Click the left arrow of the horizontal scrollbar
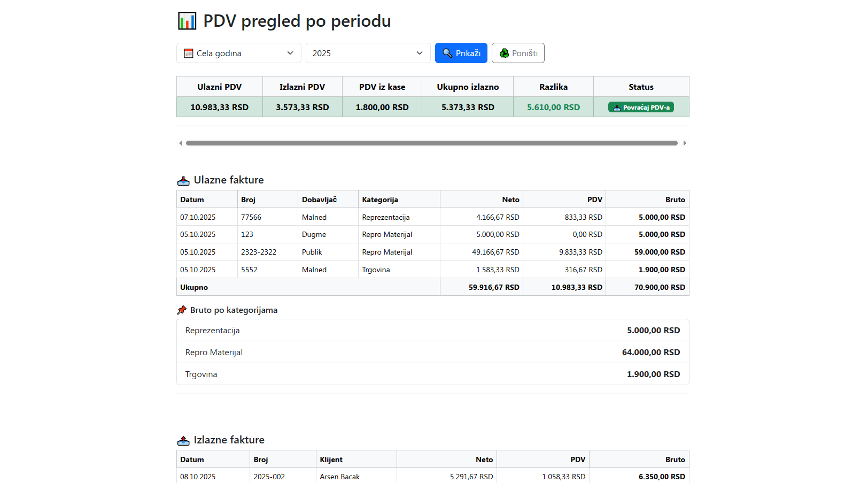868x483 pixels. pos(180,143)
